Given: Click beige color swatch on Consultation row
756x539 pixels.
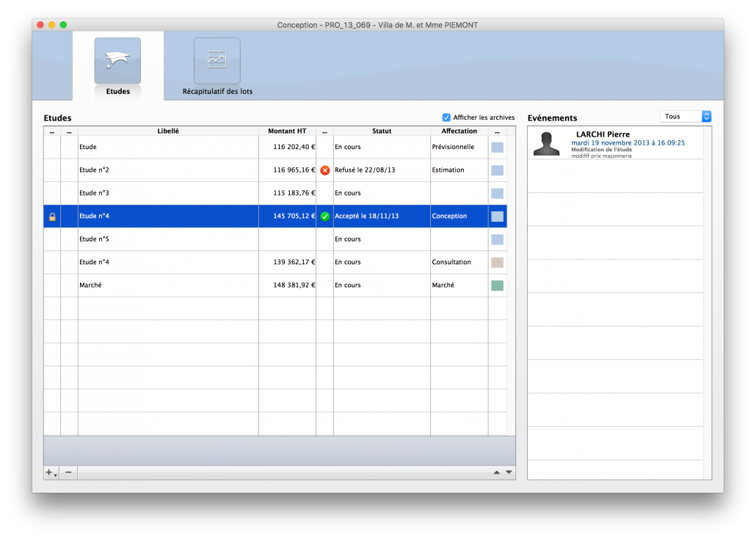Looking at the screenshot, I should pyautogui.click(x=497, y=262).
